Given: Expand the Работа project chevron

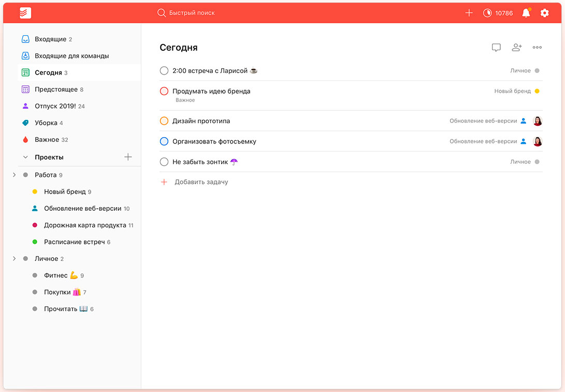Looking at the screenshot, I should pyautogui.click(x=14, y=175).
